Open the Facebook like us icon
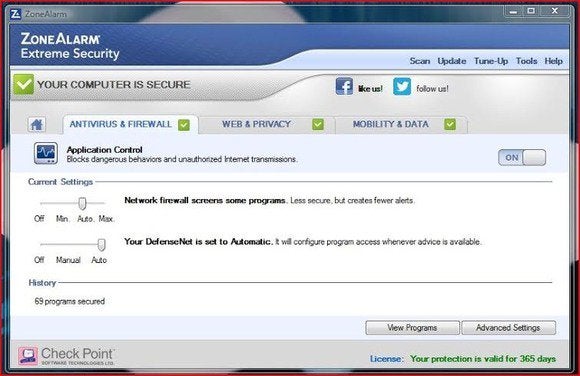The width and height of the screenshot is (580, 376). (344, 86)
